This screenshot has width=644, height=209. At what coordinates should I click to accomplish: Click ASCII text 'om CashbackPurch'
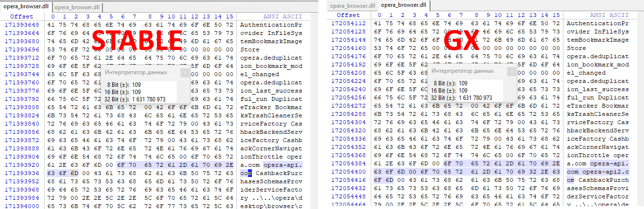point(598,180)
